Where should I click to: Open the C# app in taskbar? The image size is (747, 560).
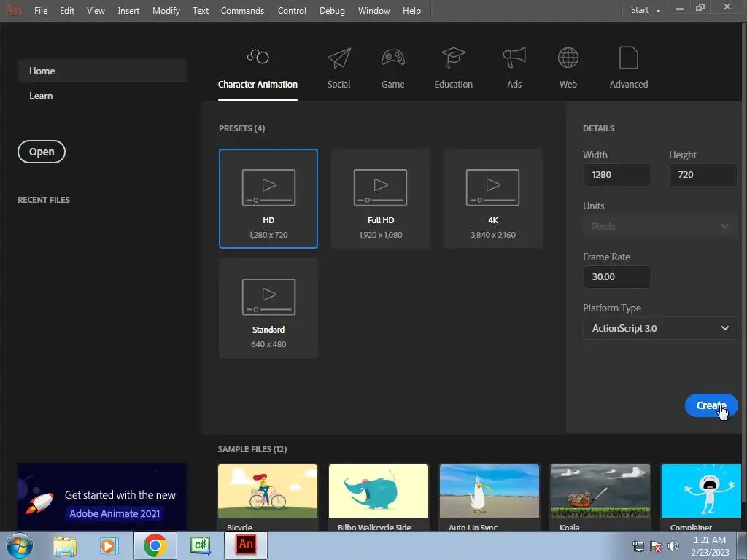tap(200, 545)
